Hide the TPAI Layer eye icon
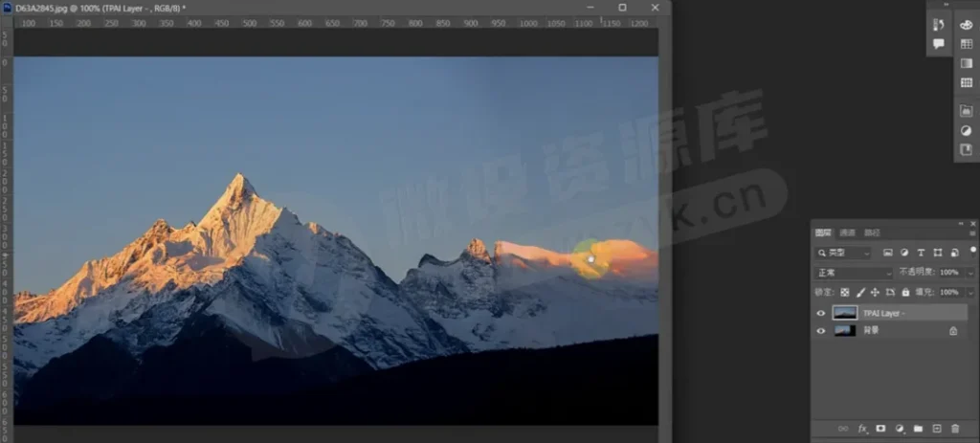Image resolution: width=980 pixels, height=443 pixels. pyautogui.click(x=820, y=314)
